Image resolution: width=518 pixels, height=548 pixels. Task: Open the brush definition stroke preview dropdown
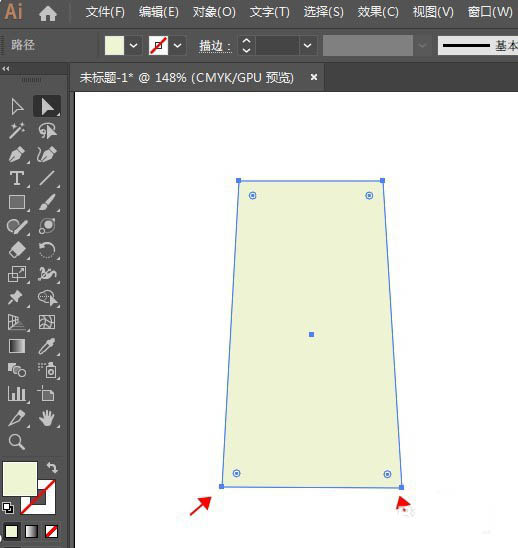coord(477,45)
